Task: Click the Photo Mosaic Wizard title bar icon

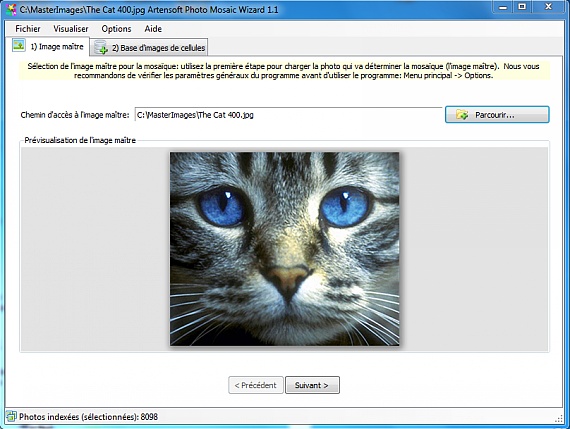Action: [11, 9]
